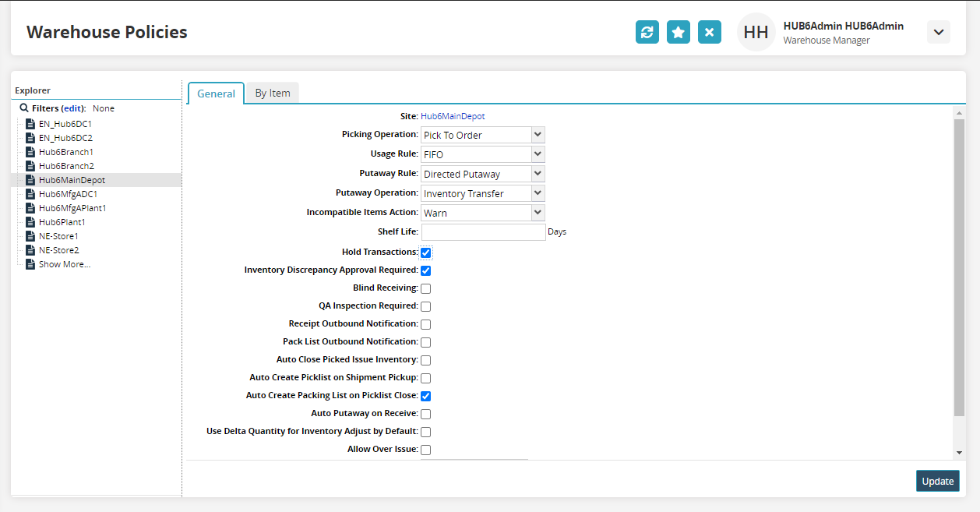Click the X close icon button
Viewport: 980px width, 512px height.
click(x=709, y=32)
